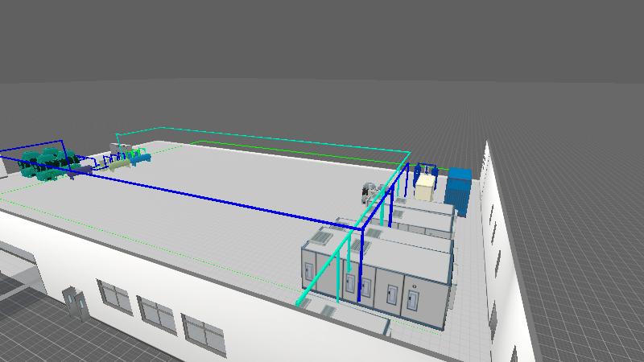The width and height of the screenshot is (644, 362).
Task: Click the middle window on the front wall
Action: [x=156, y=314]
